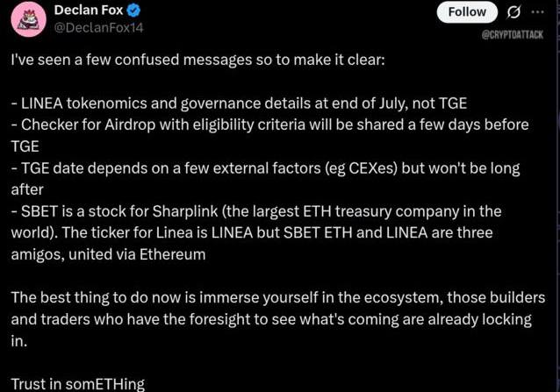Click the word 'Sharplink' in the post

click(185, 211)
